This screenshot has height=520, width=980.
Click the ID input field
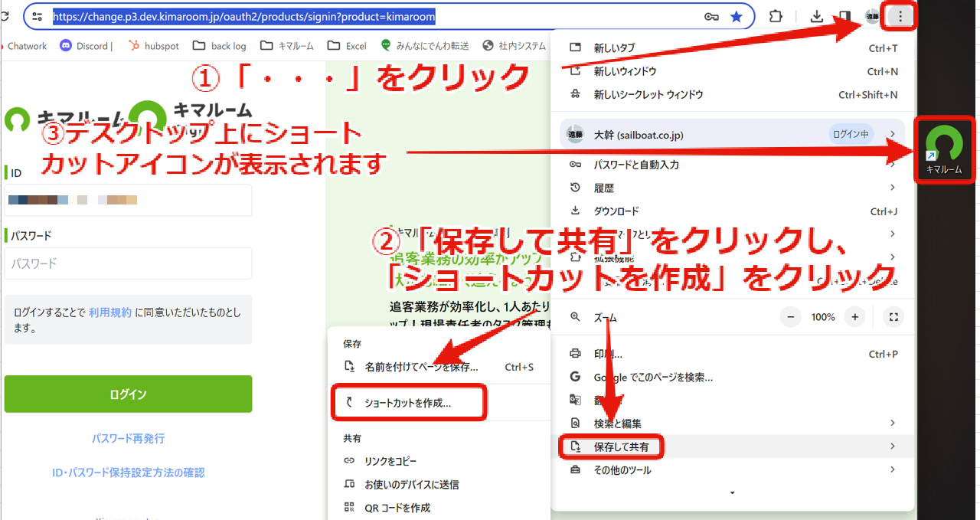tap(128, 200)
